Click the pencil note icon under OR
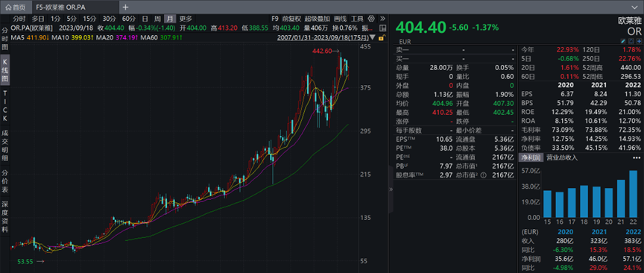The height and width of the screenshot is (273, 644). pos(623,41)
